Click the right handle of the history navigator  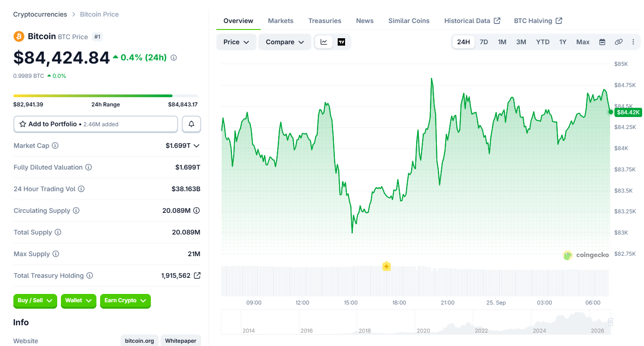pos(611,322)
